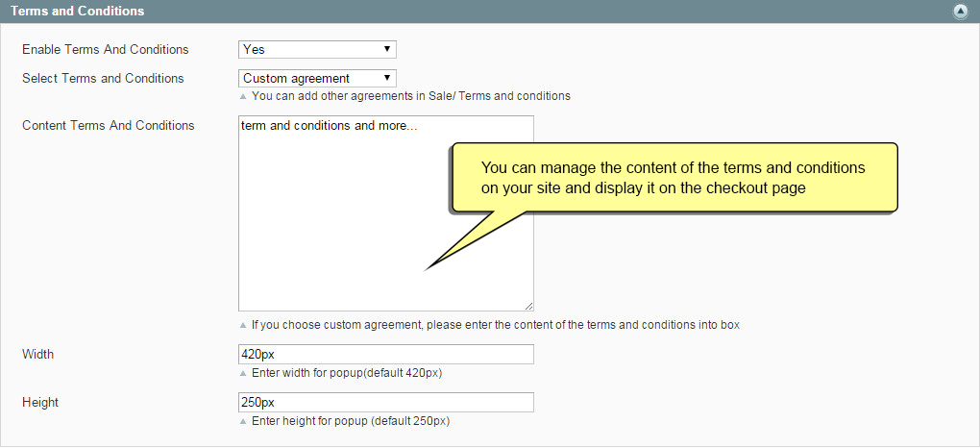Focus the Width input field

(385, 354)
